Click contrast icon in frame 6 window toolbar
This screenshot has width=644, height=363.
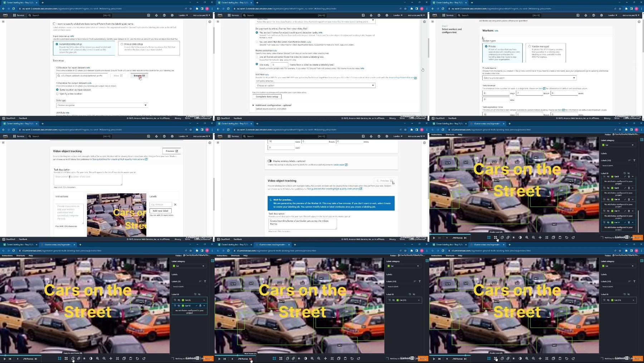(x=306, y=358)
